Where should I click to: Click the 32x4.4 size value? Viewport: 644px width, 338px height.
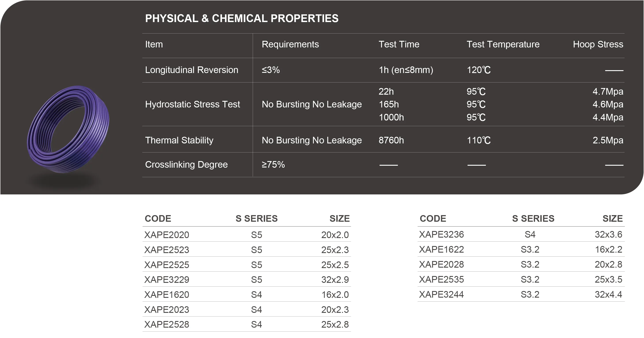[x=608, y=295]
